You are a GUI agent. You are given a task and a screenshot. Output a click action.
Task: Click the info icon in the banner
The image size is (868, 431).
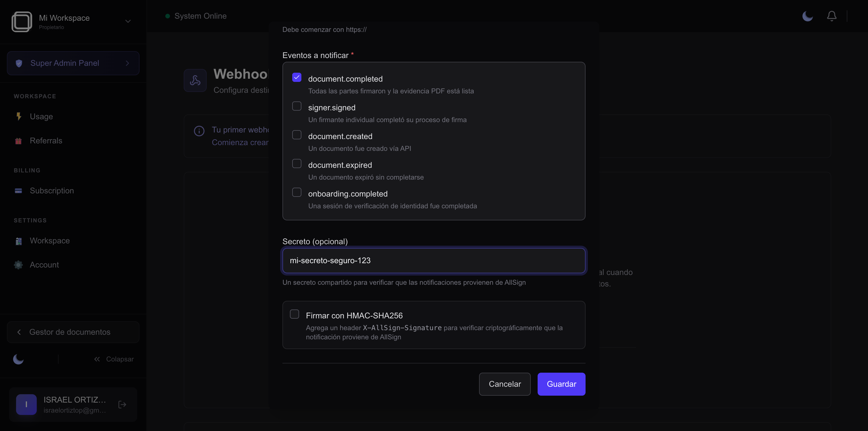tap(199, 131)
